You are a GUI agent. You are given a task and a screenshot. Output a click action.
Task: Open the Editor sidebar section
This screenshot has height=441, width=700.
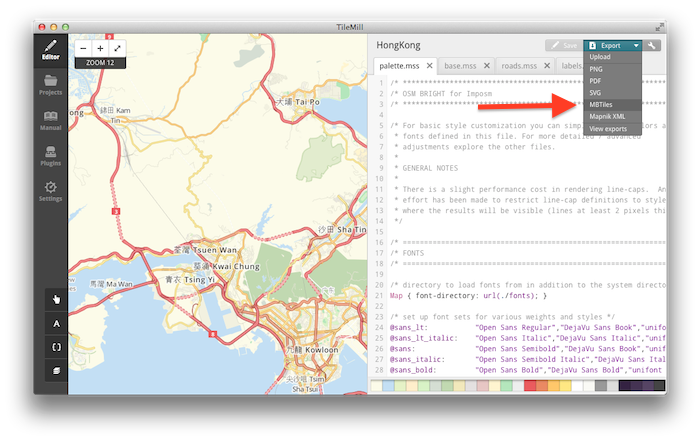coord(50,50)
